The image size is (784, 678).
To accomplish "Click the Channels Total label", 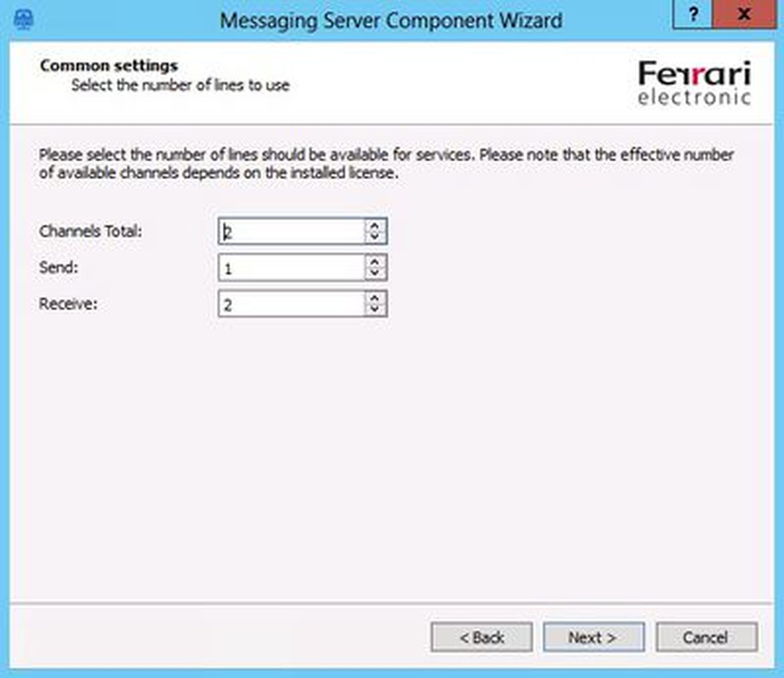I will tap(91, 231).
